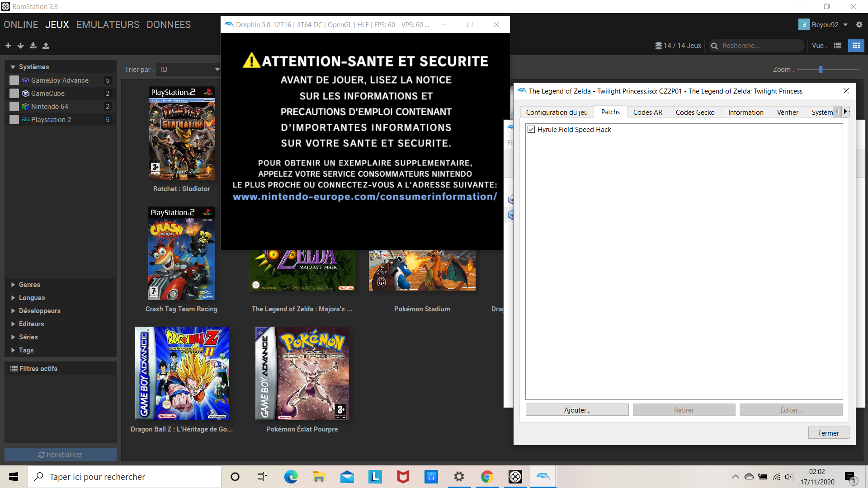Open the L app in taskbar
The height and width of the screenshot is (488, 868).
[x=375, y=477]
